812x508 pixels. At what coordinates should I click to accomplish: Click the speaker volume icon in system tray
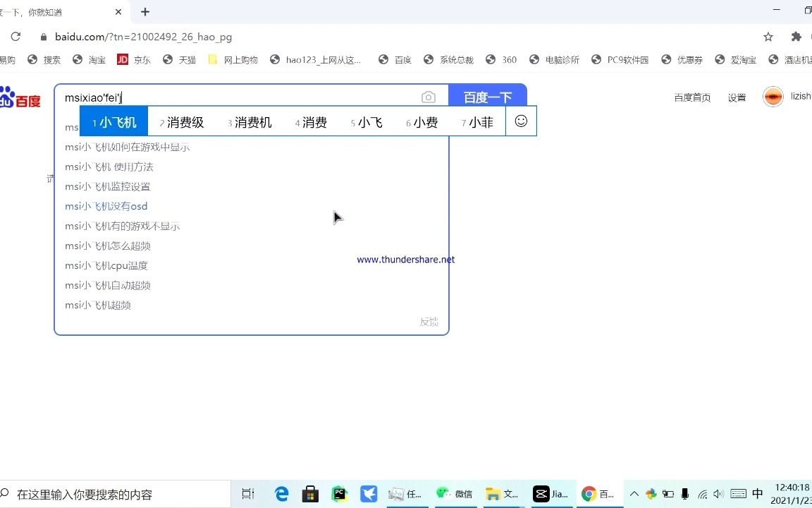(x=718, y=494)
